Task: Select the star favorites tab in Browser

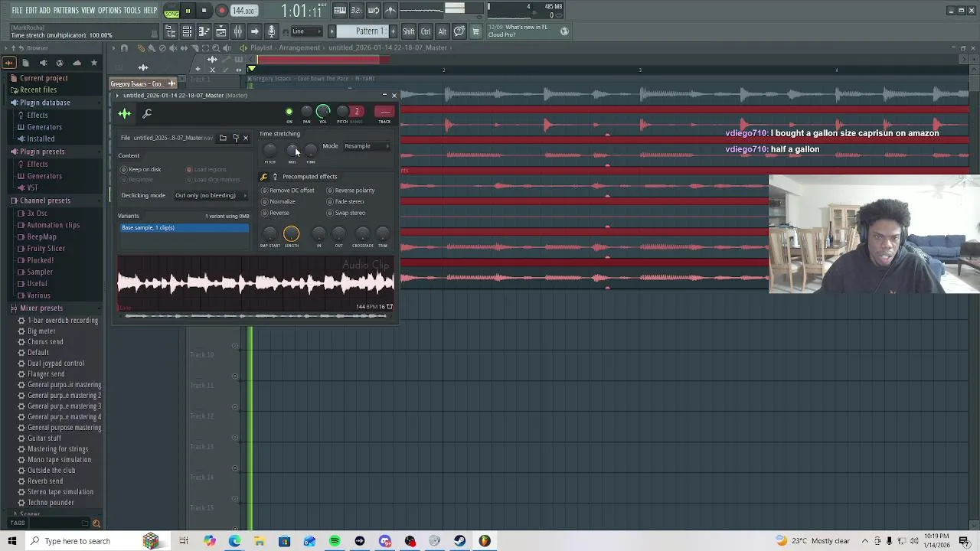Action: pos(94,63)
